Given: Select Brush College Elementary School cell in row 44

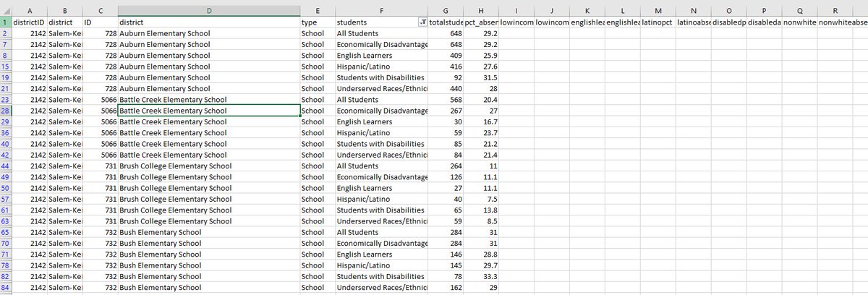Looking at the screenshot, I should point(209,166).
